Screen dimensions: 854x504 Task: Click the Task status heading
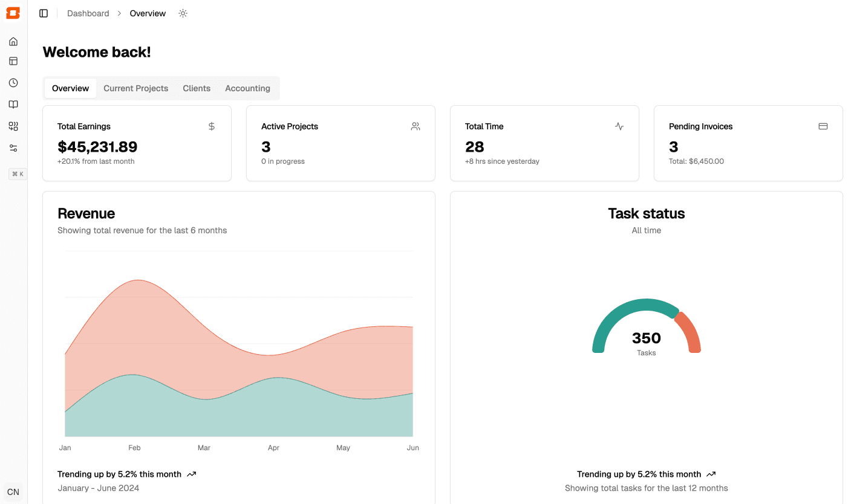coord(647,213)
